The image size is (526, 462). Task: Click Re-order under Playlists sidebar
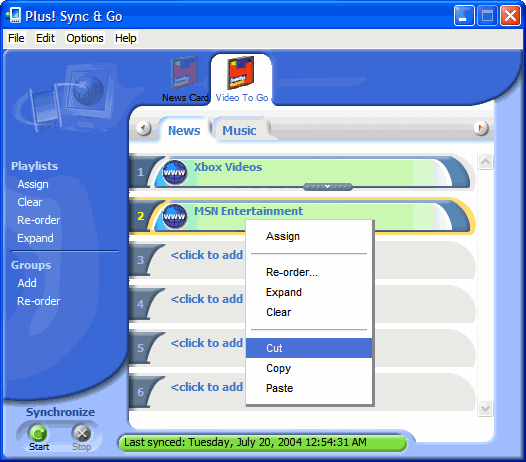tap(39, 220)
